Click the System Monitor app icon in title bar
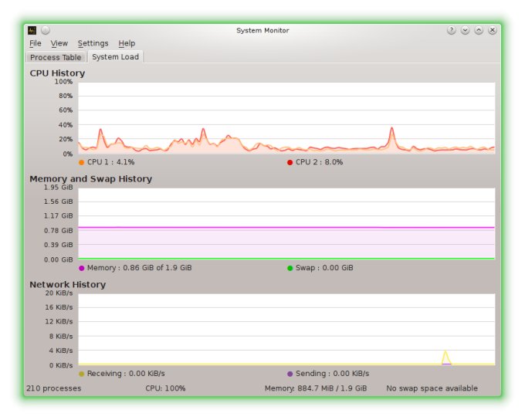Screen dimensions: 525x420 (32, 30)
